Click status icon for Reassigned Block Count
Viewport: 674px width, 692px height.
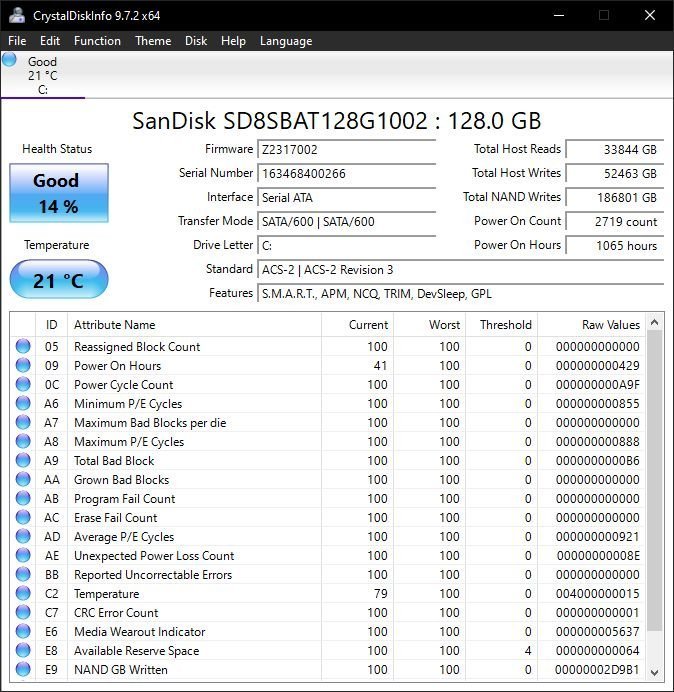[23, 347]
